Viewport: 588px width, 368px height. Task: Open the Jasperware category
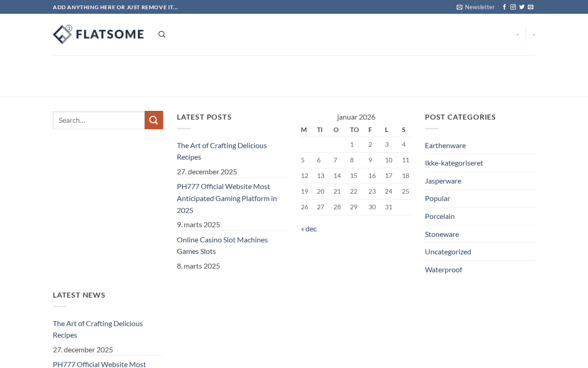[x=443, y=181]
